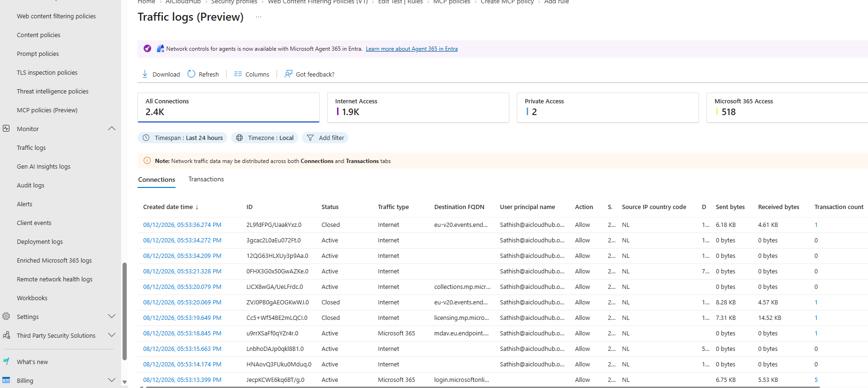Viewport: 868px width, 388px height.
Task: Click the Download arrow icon
Action: pyautogui.click(x=145, y=74)
